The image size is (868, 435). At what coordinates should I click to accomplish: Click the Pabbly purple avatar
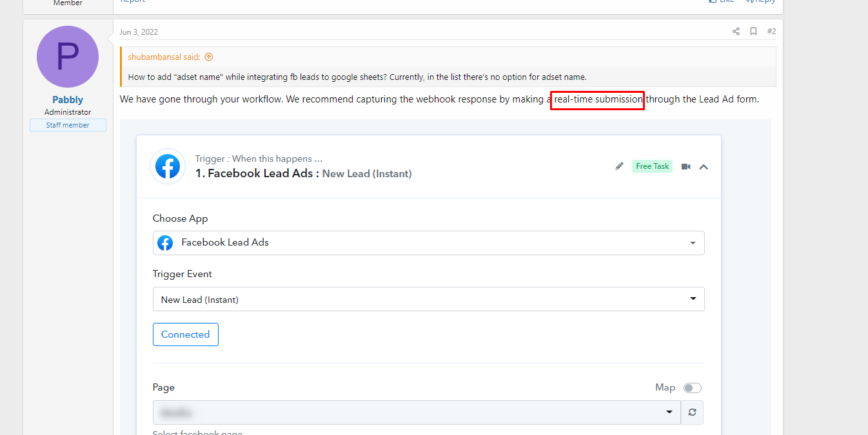point(68,57)
